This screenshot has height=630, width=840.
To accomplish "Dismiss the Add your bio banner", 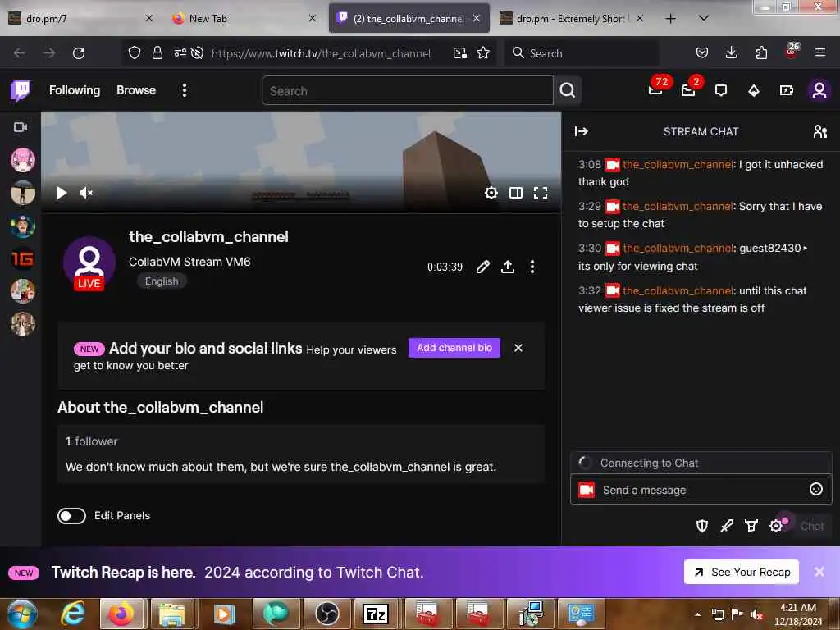I will pyautogui.click(x=518, y=348).
